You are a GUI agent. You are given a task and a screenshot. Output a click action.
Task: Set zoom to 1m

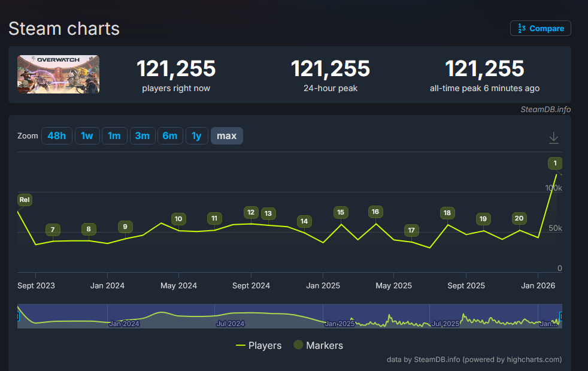114,136
